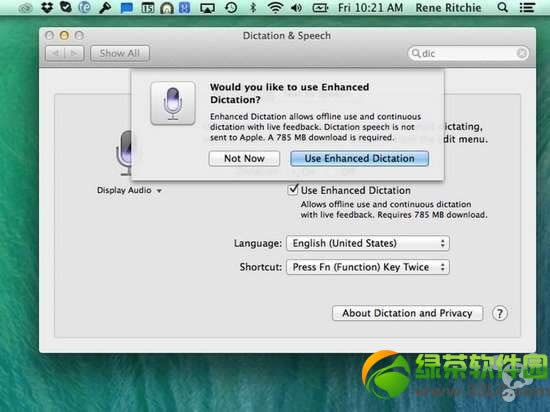Open the Bluetooth menu icon
This screenshot has height=412, width=550.
click(x=253, y=7)
